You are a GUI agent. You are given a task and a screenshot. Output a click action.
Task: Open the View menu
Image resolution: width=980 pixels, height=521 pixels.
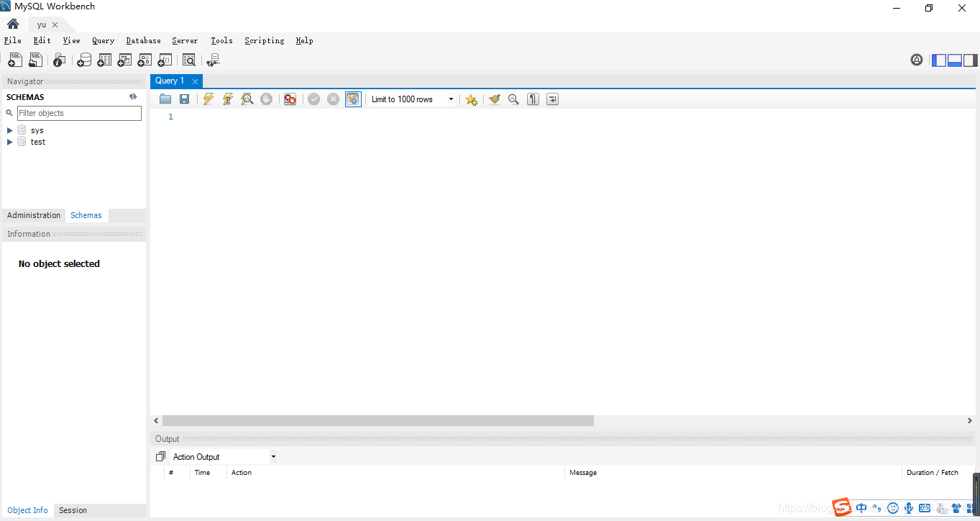pyautogui.click(x=71, y=40)
